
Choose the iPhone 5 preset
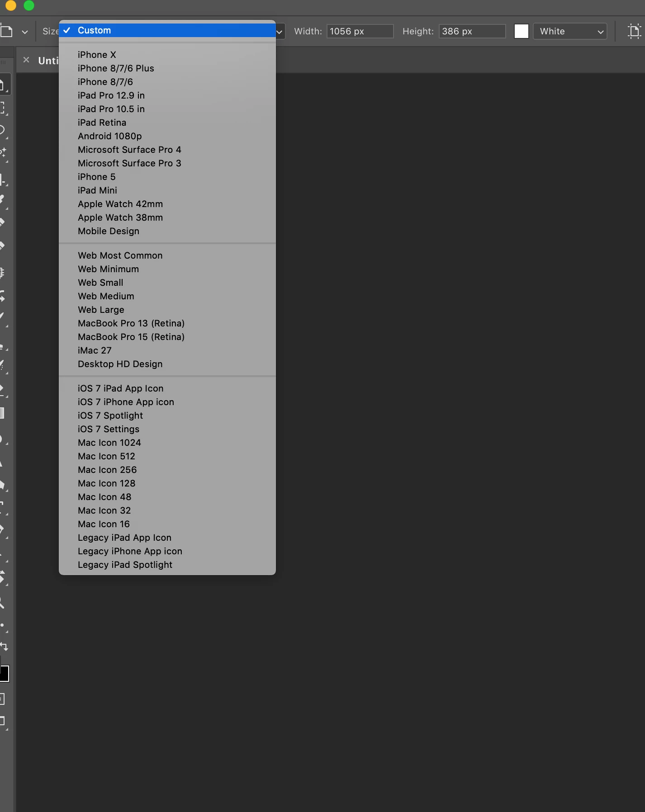point(167,177)
